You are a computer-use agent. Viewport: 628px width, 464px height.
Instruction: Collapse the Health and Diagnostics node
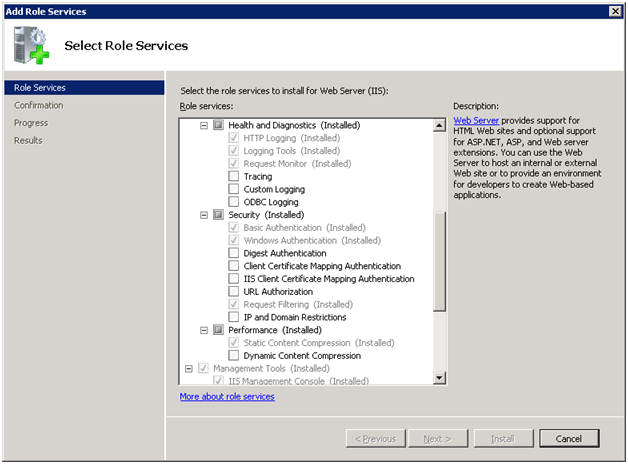coord(205,126)
